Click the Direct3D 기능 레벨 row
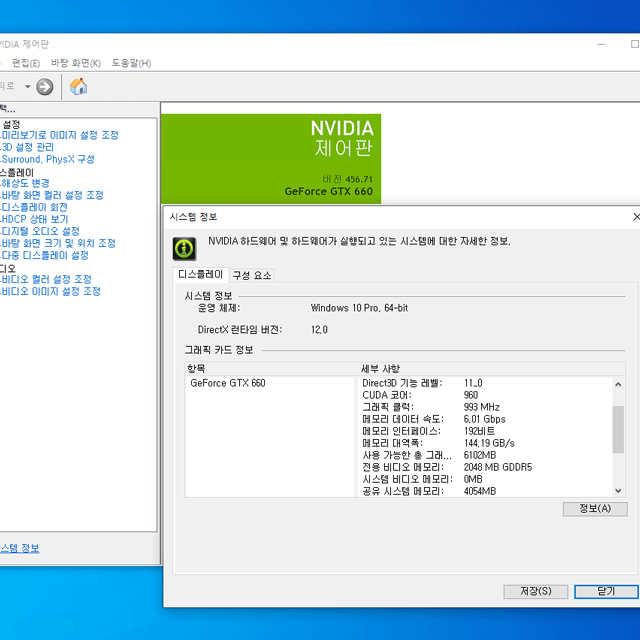The image size is (640, 640). [485, 383]
